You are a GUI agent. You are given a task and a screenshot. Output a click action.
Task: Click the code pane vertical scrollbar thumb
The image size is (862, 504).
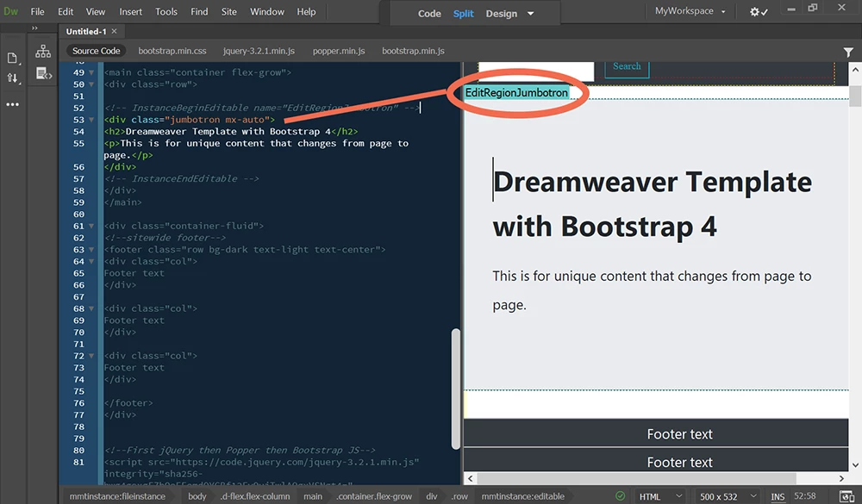(x=455, y=389)
